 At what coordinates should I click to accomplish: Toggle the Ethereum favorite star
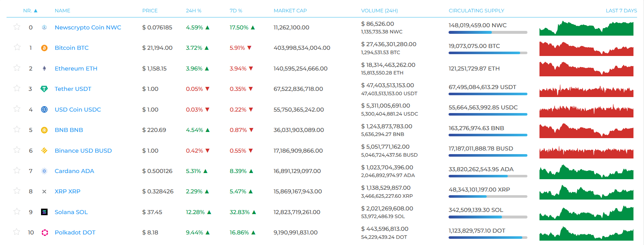(x=17, y=68)
